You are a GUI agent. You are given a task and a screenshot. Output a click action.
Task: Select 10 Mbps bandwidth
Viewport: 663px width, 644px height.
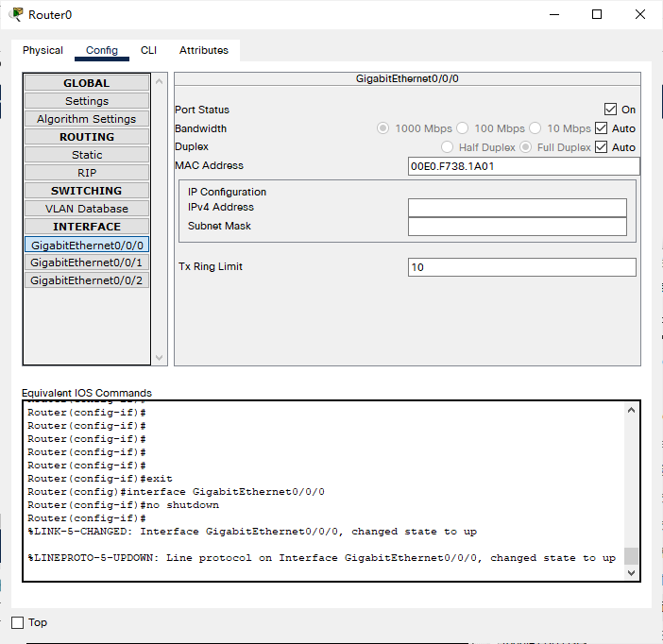(x=535, y=128)
